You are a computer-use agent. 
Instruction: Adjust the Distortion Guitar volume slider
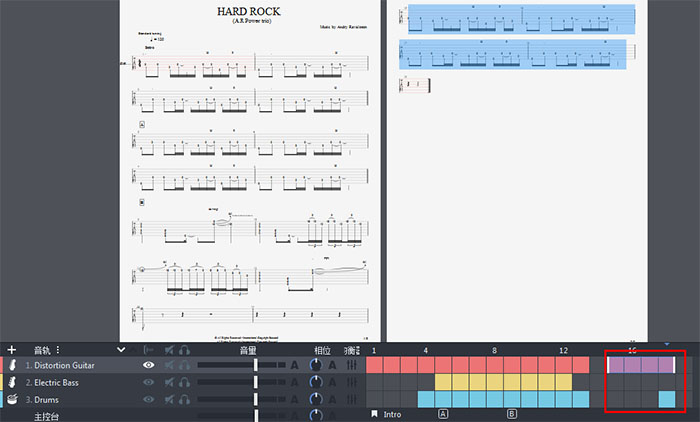click(x=256, y=366)
